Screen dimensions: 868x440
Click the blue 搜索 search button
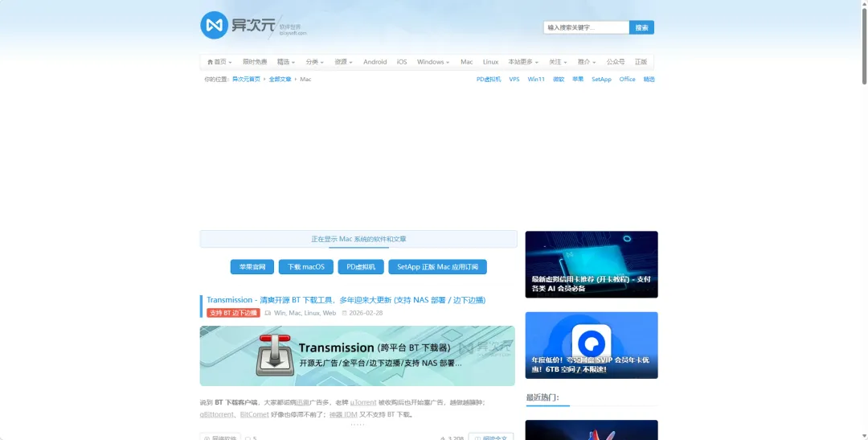[641, 27]
